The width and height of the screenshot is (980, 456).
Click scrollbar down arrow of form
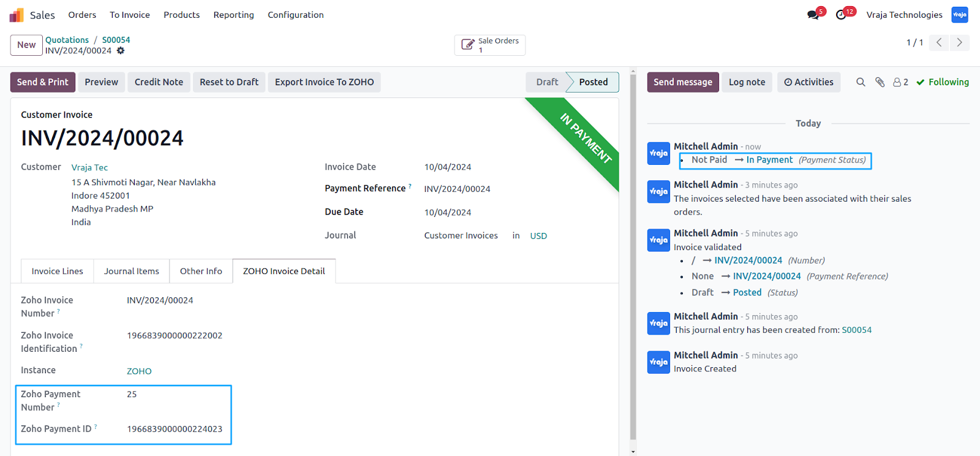633,452
